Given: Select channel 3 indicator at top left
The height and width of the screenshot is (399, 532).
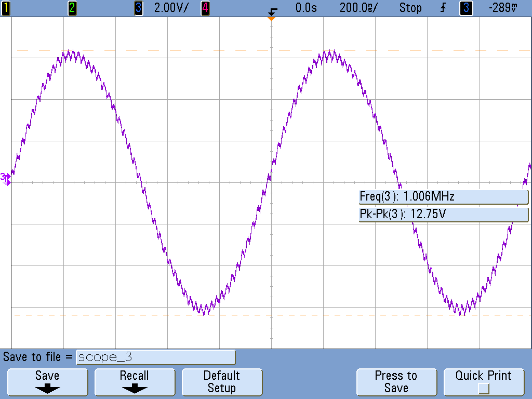Looking at the screenshot, I should pos(138,8).
